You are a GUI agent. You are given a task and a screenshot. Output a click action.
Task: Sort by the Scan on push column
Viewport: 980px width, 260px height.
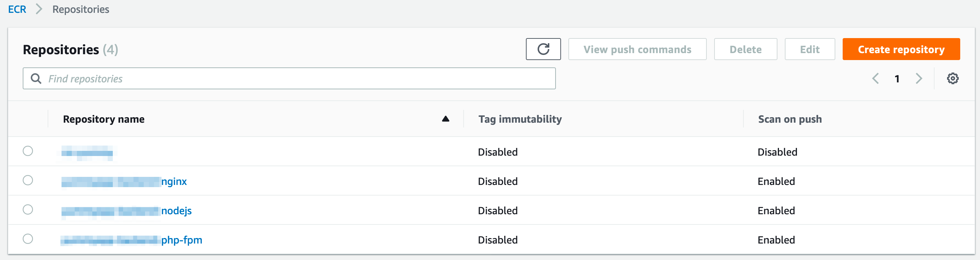coord(790,119)
